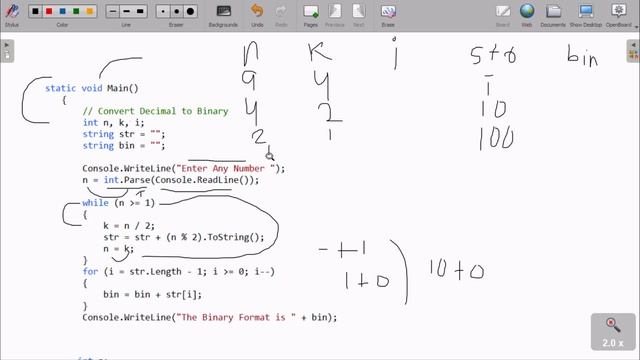
Task: Choose the thin line width
Action: tap(113, 11)
